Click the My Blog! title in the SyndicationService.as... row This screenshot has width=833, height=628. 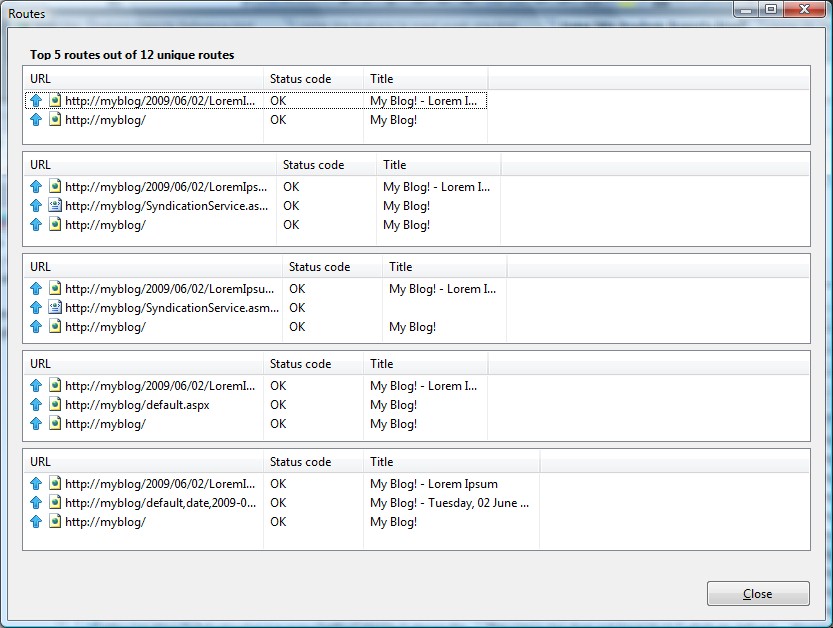[x=406, y=206]
